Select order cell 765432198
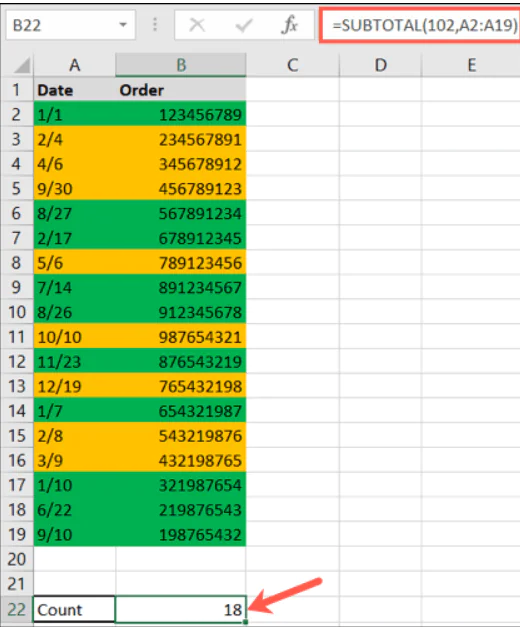 (x=181, y=386)
